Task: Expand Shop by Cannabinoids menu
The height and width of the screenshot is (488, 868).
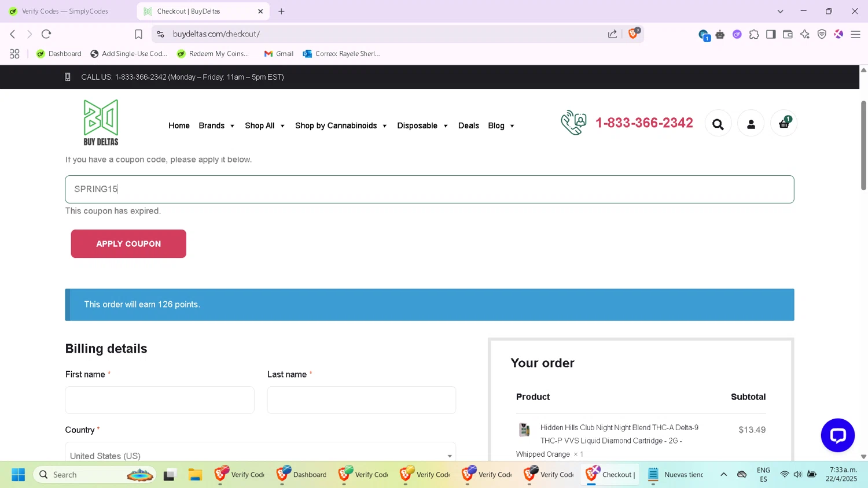Action: click(341, 125)
